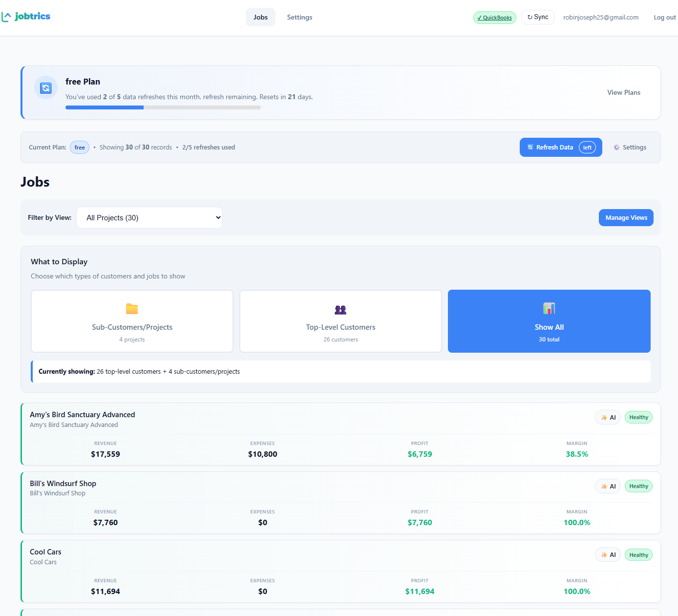Viewport: 678px width, 616px height.
Task: Click the jobtrics logo icon
Action: (x=6, y=17)
